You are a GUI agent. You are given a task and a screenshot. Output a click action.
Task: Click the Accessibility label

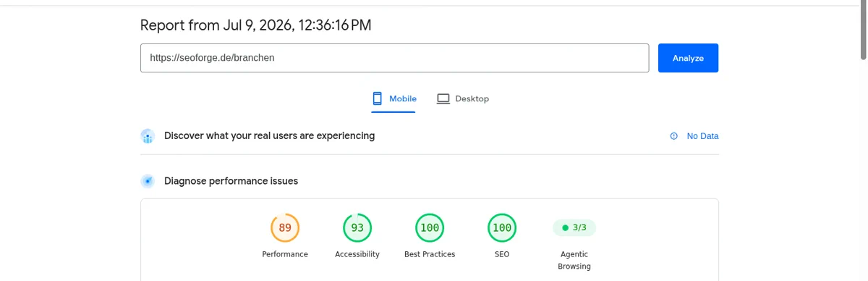(357, 254)
